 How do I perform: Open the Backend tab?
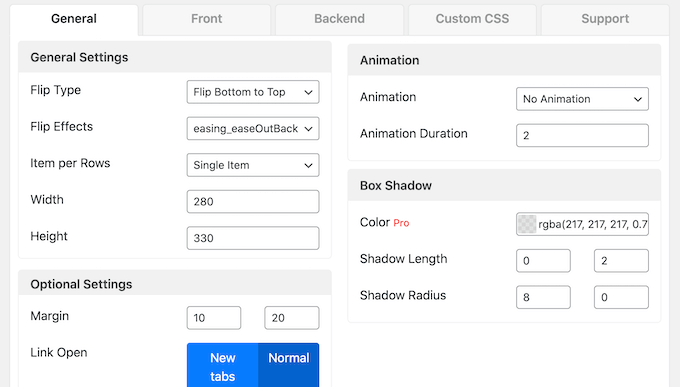[x=339, y=19]
